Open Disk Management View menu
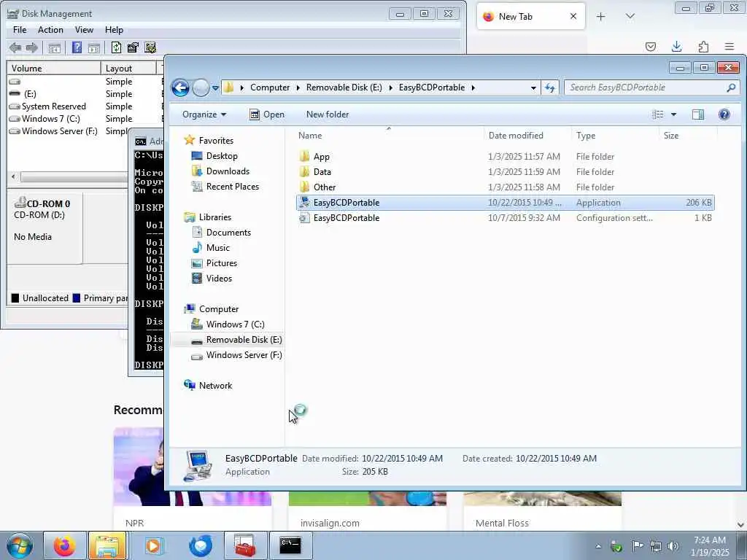 point(84,29)
